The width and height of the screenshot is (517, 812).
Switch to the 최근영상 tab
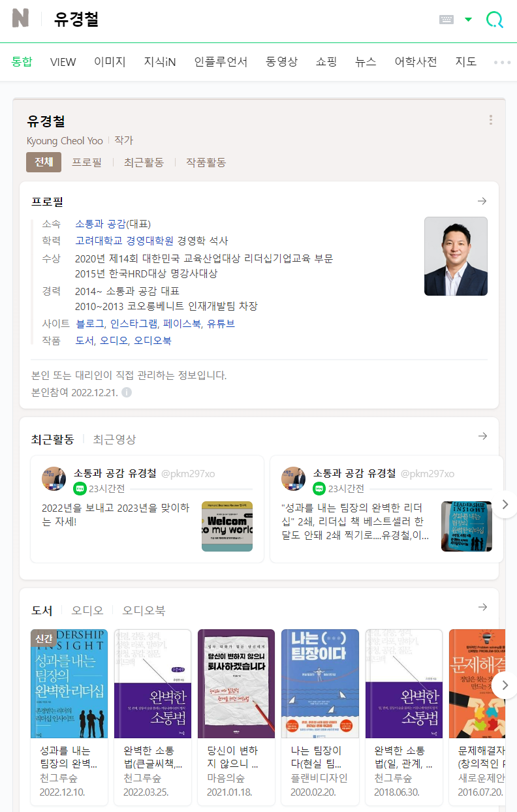tap(114, 439)
